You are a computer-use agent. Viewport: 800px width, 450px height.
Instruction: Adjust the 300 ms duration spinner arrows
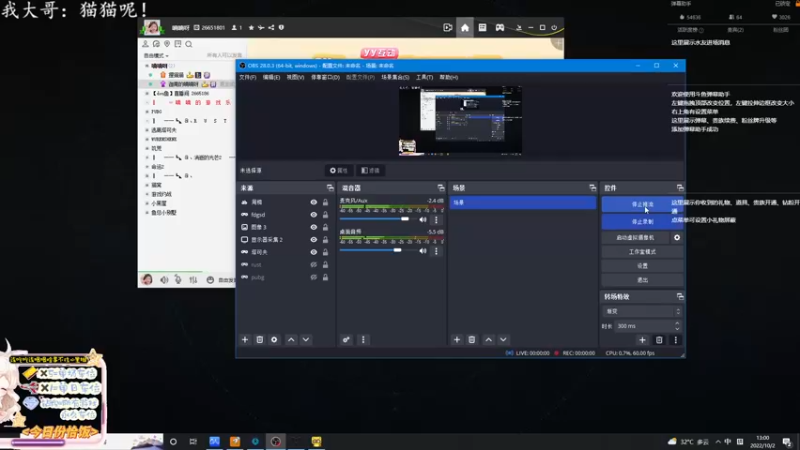tap(677, 326)
